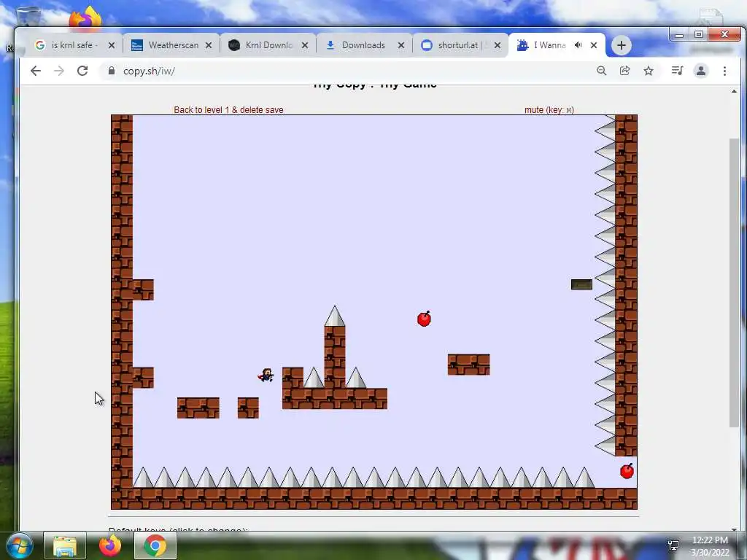Open Firefox from the taskbar
Screen dimensions: 747x560
point(110,545)
